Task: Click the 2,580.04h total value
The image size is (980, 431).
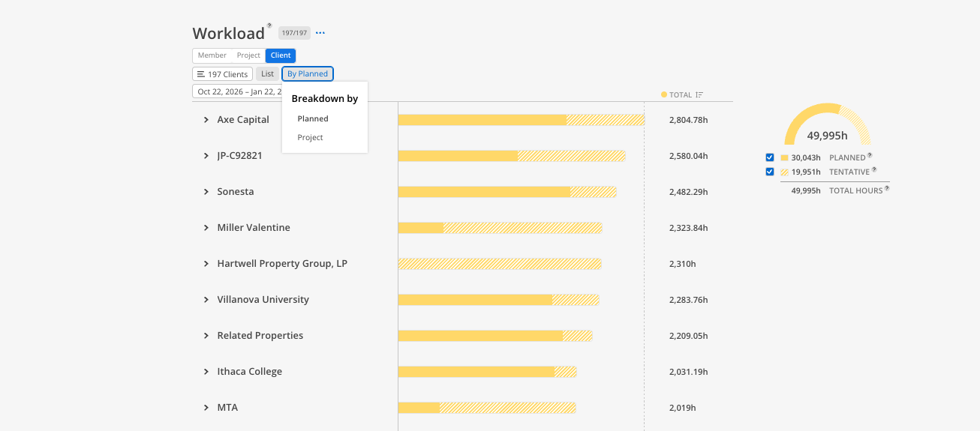Action: 689,156
